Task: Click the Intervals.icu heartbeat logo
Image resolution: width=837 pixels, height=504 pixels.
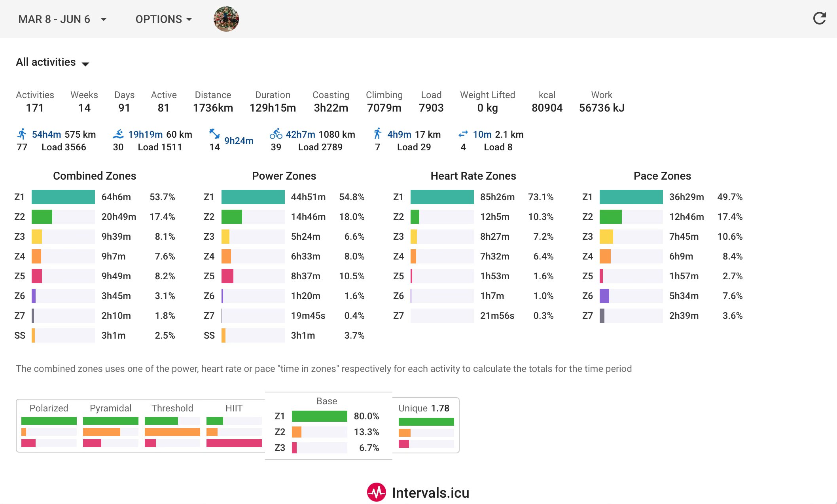Action: [x=376, y=492]
